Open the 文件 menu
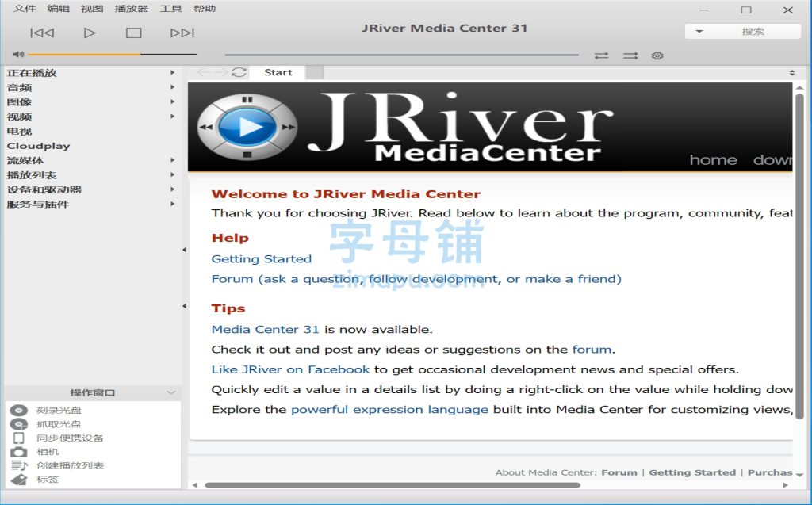The image size is (812, 505). [x=25, y=8]
